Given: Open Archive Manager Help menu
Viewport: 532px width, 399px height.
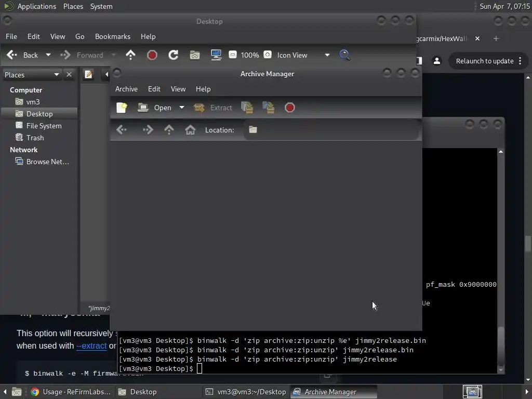Looking at the screenshot, I should (203, 89).
